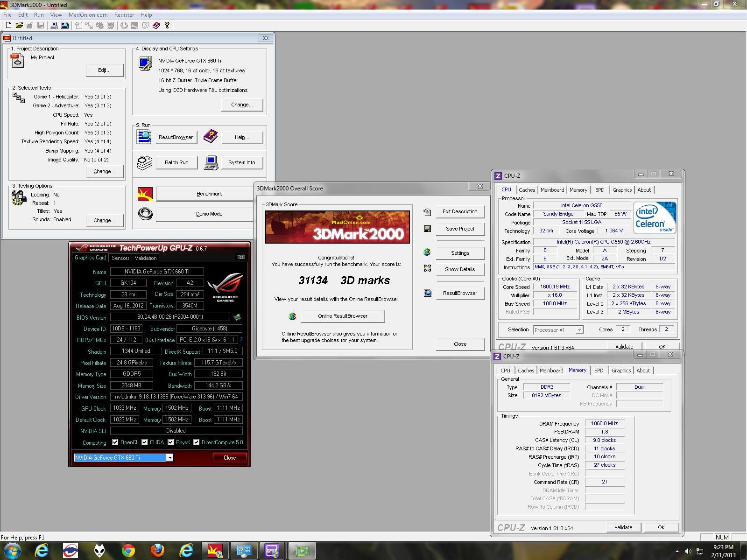Open Mainboard tab in upper CPU-Z window

pyautogui.click(x=552, y=190)
